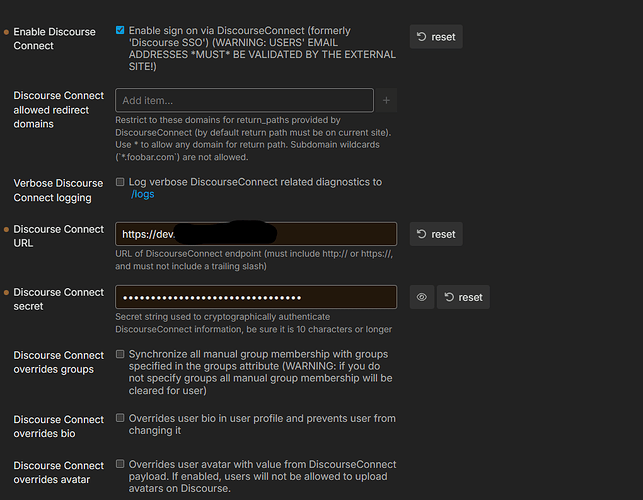Viewport: 643px width, 500px height.
Task: Click the 'Discourse Connect URL' setting label
Action: (x=59, y=236)
